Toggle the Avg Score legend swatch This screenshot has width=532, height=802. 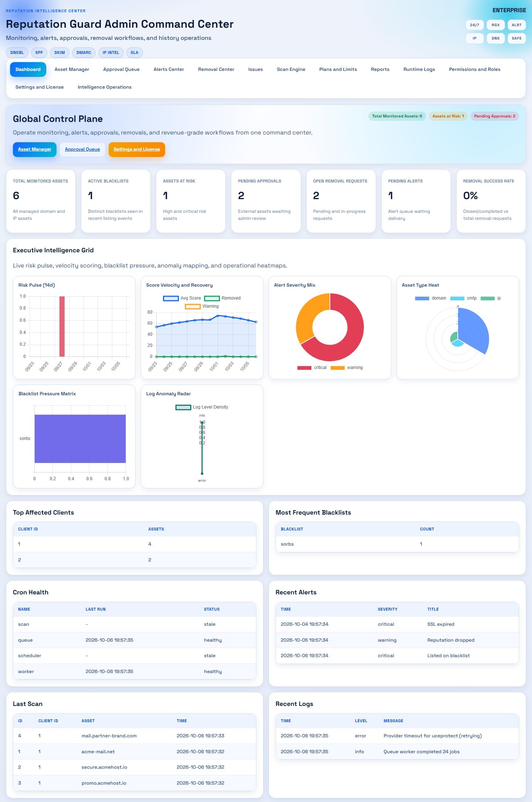(171, 298)
